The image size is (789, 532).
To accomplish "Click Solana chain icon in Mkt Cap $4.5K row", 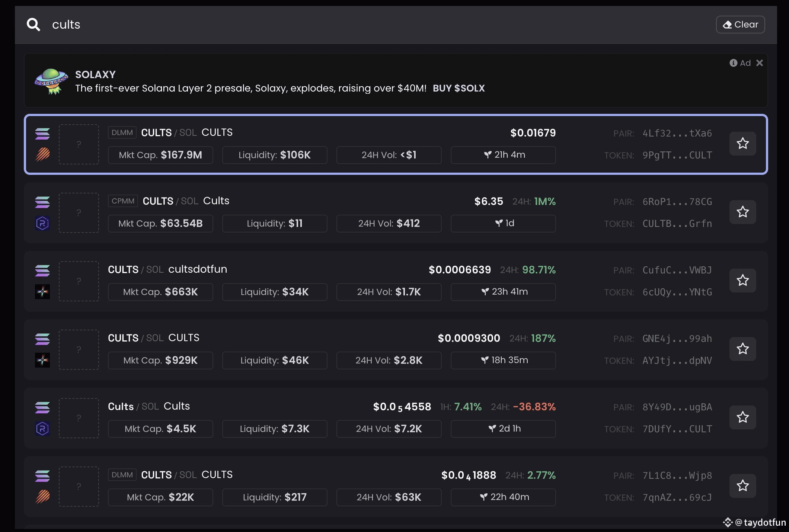I will 42,407.
